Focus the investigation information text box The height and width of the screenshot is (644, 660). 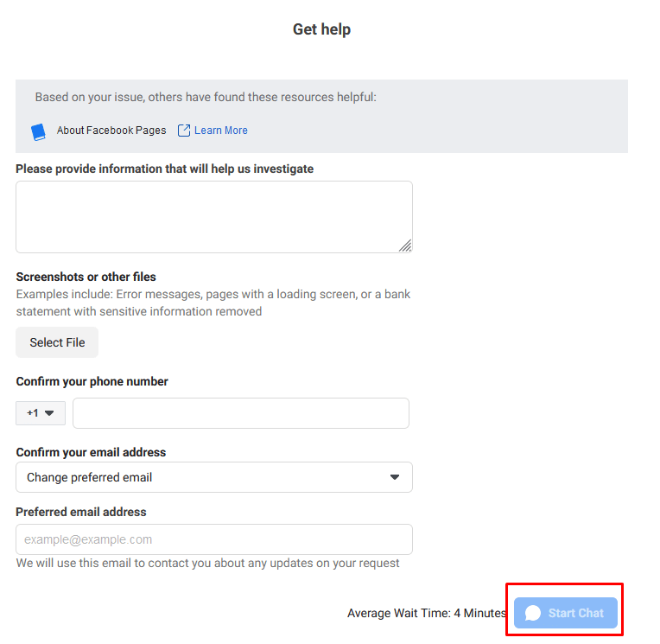[213, 216]
